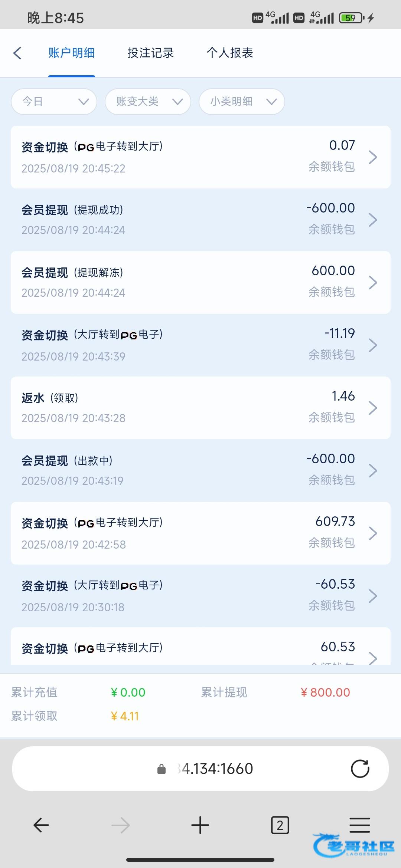Tap the lock icon in the address bar
The image size is (401, 868).
162,769
